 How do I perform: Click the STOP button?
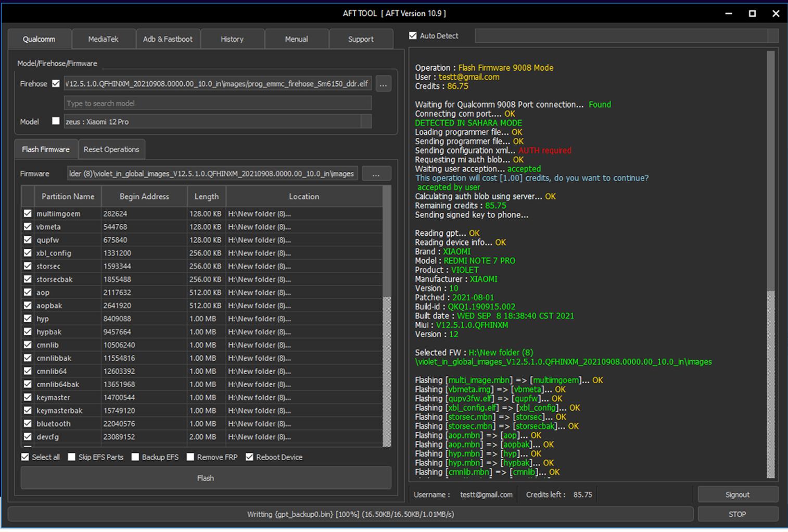[738, 514]
